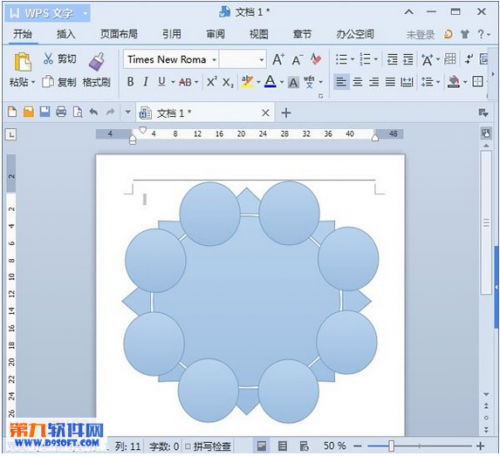Close the 文档 1 document tab

pyautogui.click(x=265, y=113)
